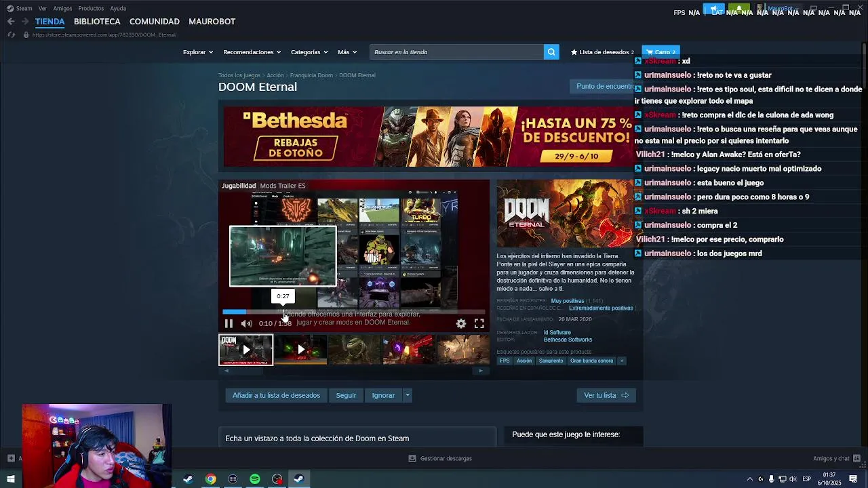The width and height of the screenshot is (868, 488).
Task: Click the add game plus icon at bottom left
Action: 11,458
